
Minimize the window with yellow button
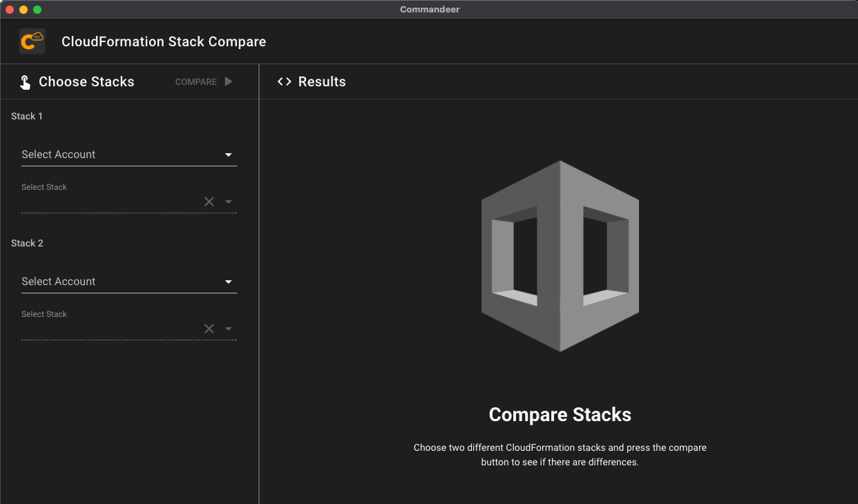pyautogui.click(x=23, y=10)
